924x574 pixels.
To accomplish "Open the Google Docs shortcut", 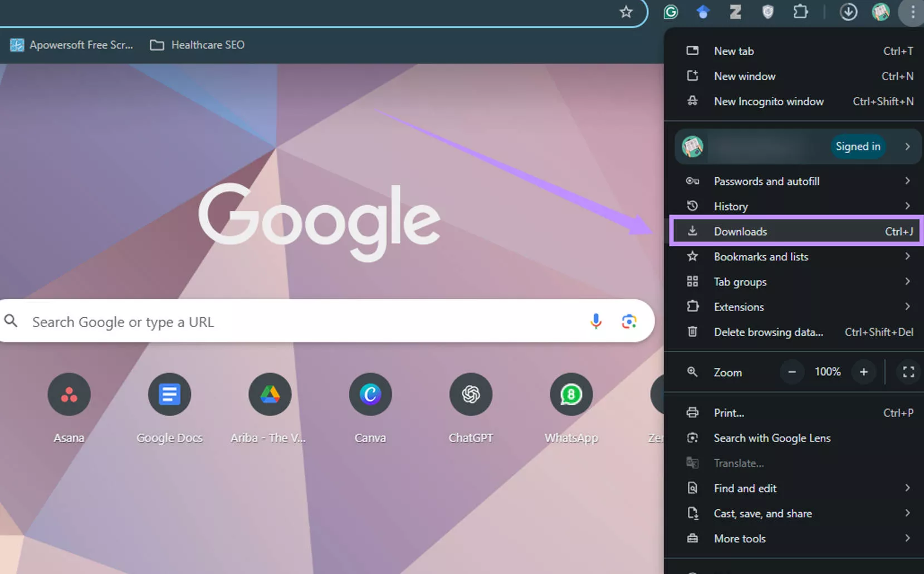I will (169, 395).
